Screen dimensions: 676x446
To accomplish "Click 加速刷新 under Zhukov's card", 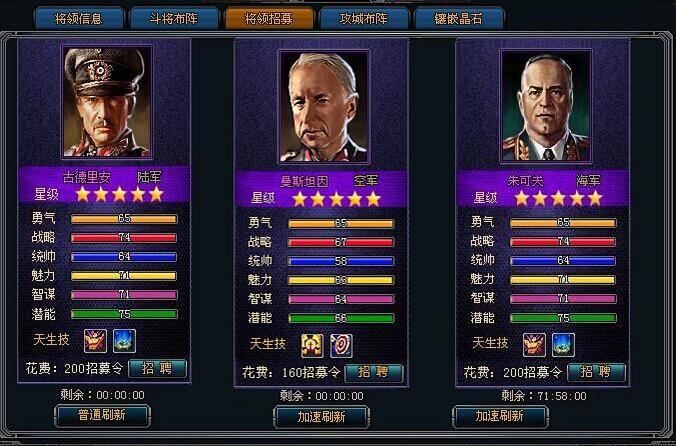I will coord(500,416).
